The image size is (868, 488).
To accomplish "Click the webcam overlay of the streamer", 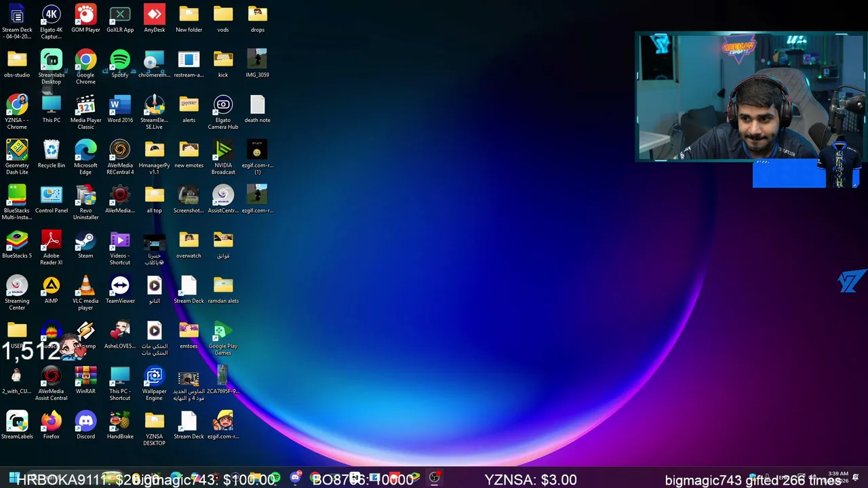I will (x=749, y=97).
